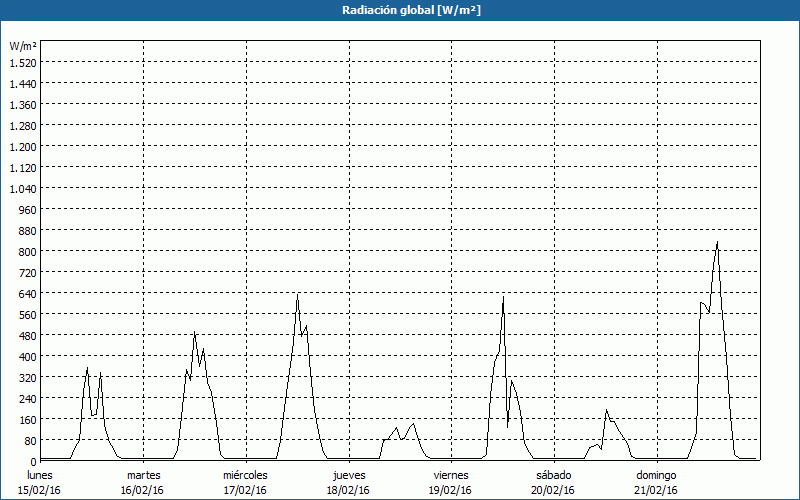800x500 pixels.
Task: Select the "viernes" day label
Action: 451,475
